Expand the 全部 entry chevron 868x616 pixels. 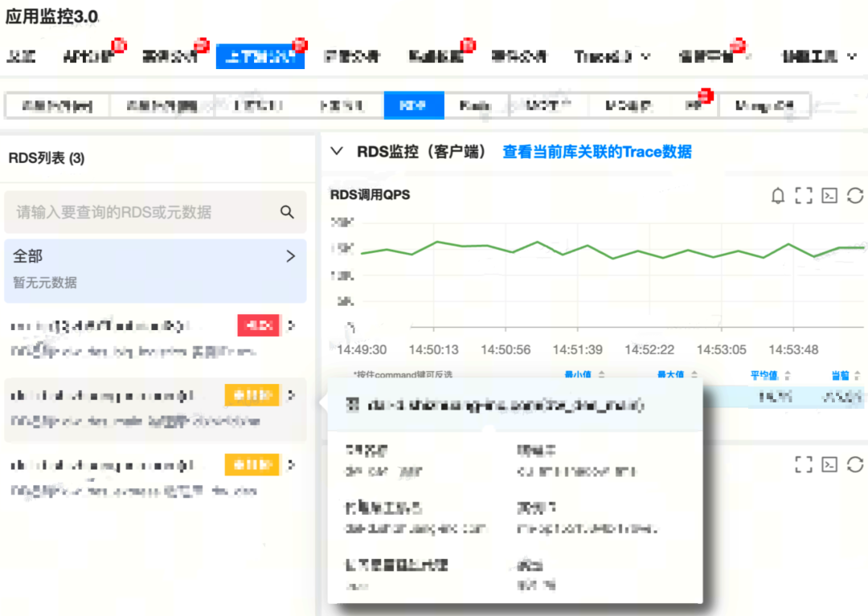click(x=291, y=256)
